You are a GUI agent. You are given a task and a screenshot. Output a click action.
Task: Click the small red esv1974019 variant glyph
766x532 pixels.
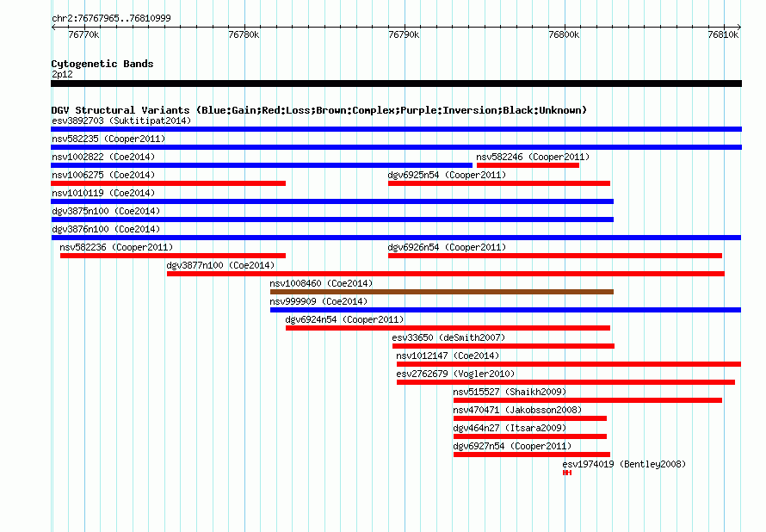(x=566, y=473)
